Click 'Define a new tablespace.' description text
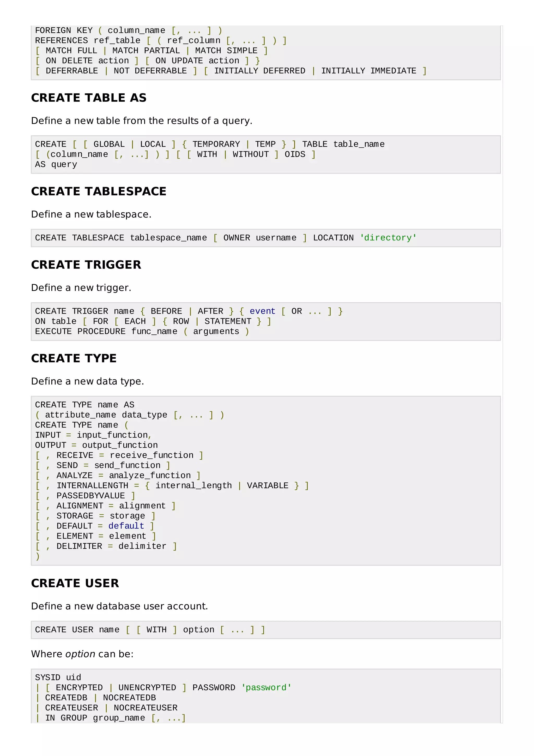Screen dimensions: 534x756 click(x=91, y=214)
